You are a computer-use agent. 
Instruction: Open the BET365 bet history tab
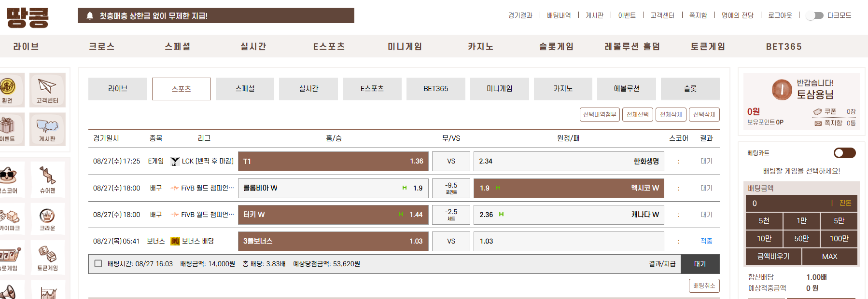click(436, 89)
